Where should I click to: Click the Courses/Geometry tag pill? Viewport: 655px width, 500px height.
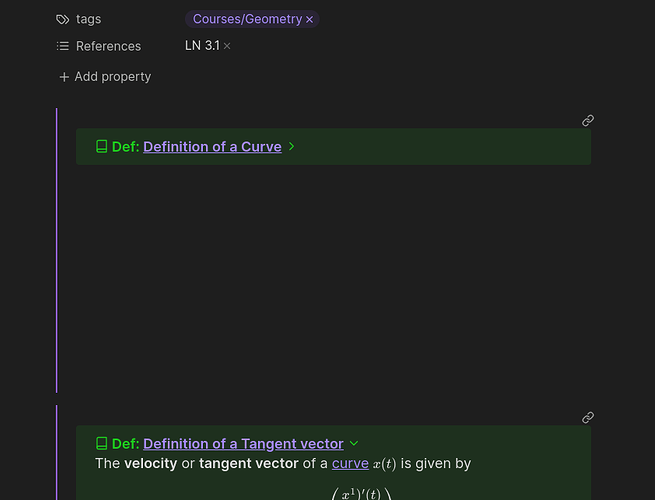(247, 19)
